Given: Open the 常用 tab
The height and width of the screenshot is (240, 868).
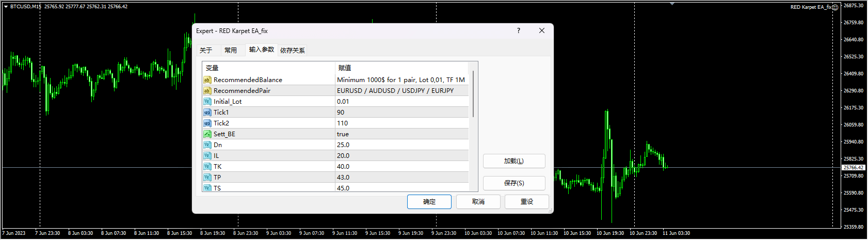Looking at the screenshot, I should click(231, 50).
